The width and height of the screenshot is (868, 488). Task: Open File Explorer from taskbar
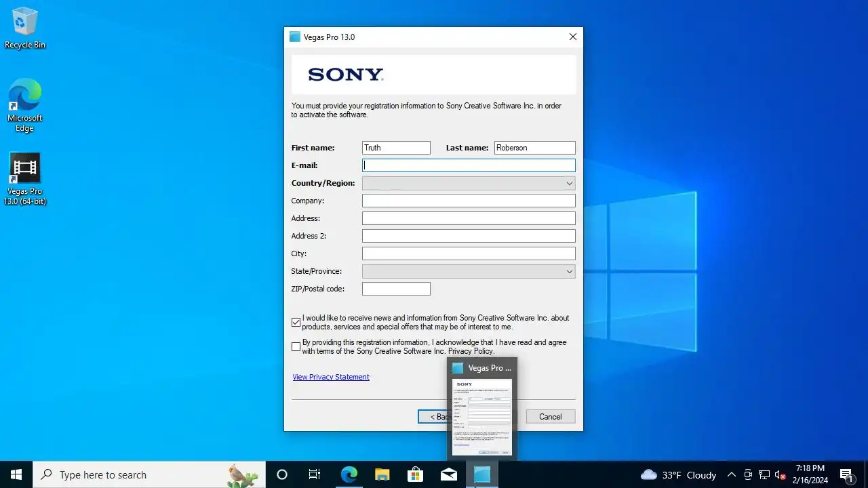382,474
